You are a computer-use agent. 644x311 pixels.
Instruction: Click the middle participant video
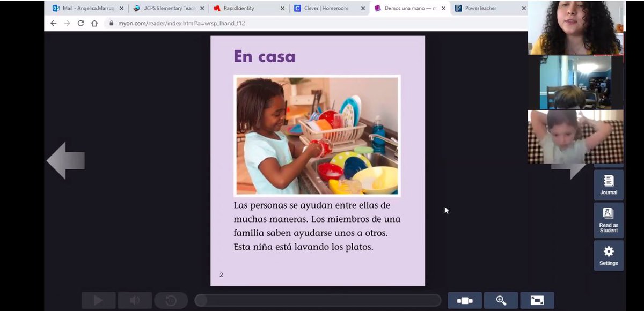click(x=575, y=82)
